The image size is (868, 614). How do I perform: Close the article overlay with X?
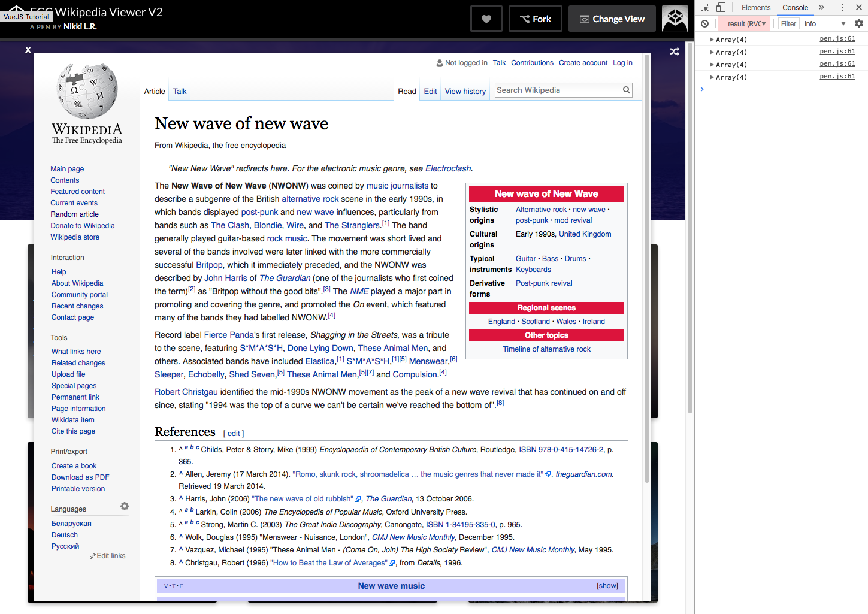pyautogui.click(x=28, y=50)
